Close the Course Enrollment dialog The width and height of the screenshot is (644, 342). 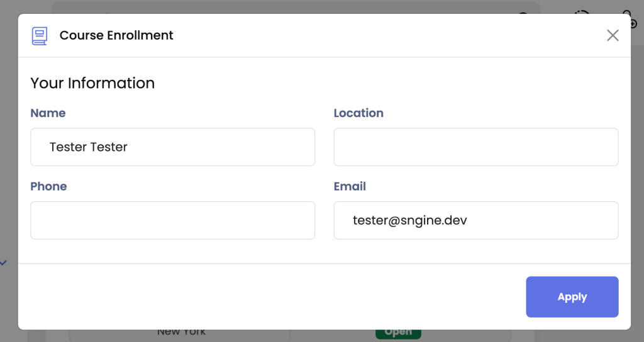tap(613, 35)
